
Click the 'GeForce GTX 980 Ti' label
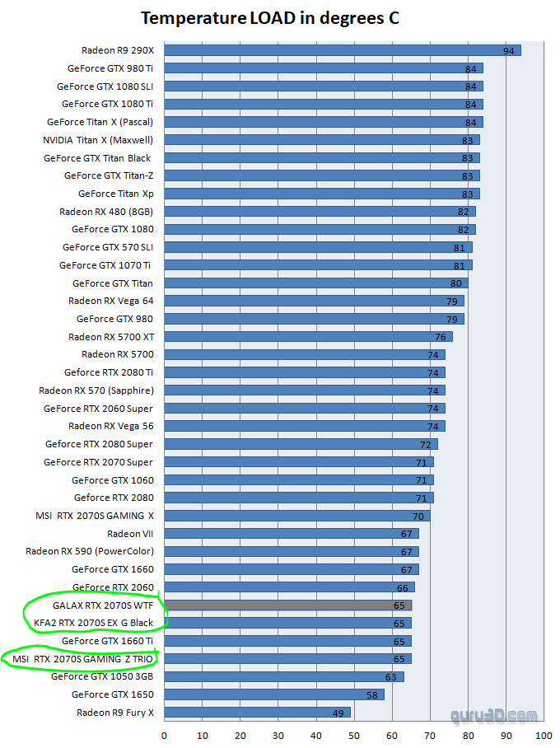coord(110,68)
